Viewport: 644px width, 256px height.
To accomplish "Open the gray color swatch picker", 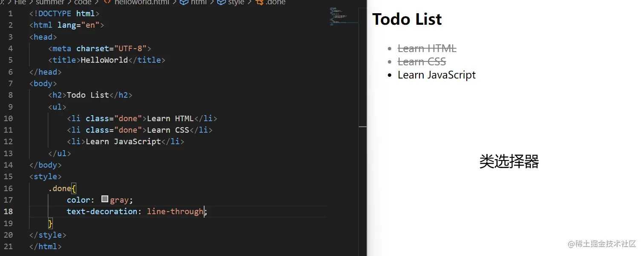I will click(x=105, y=199).
